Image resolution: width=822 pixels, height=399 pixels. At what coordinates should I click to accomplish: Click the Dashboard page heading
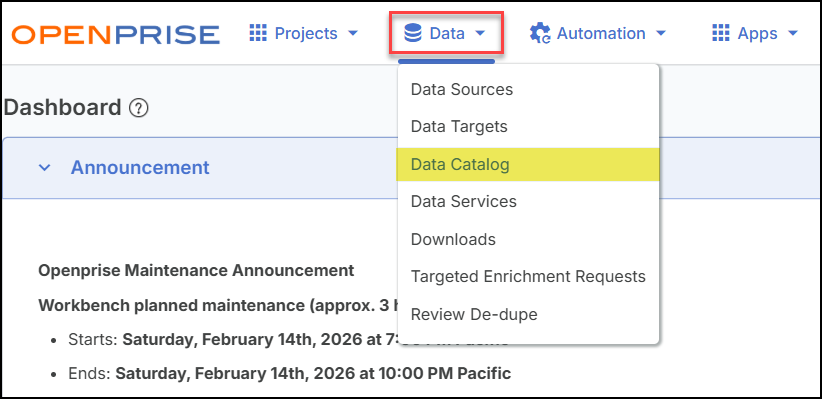(62, 108)
